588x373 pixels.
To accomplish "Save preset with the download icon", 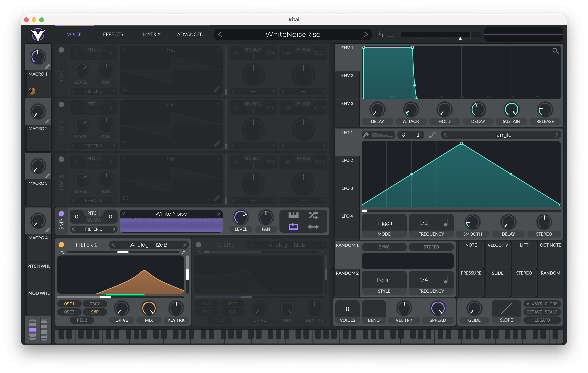I will tap(379, 34).
